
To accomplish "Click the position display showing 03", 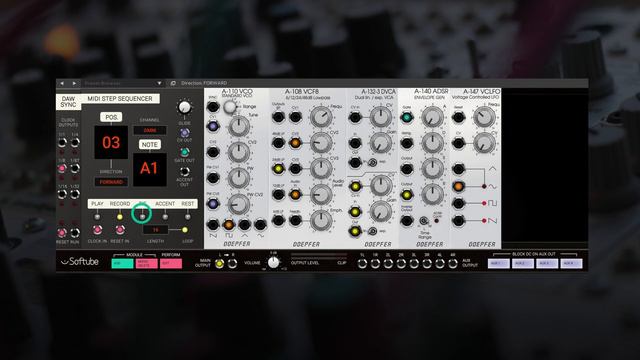I will point(111,142).
